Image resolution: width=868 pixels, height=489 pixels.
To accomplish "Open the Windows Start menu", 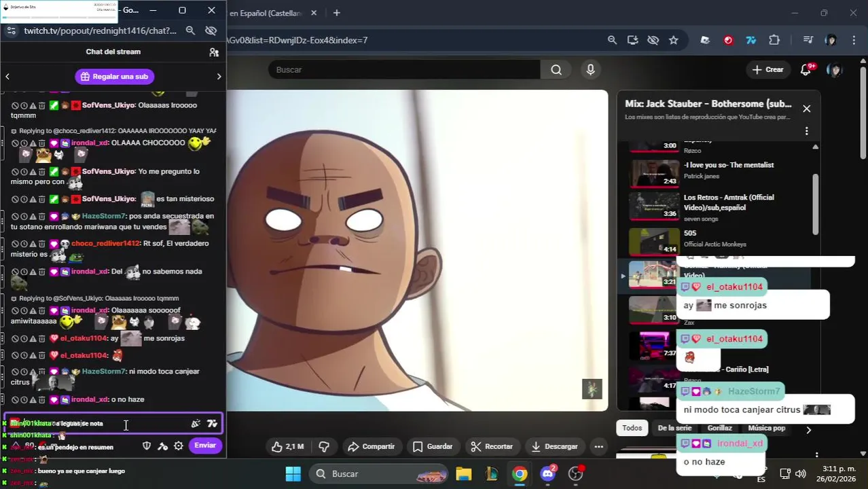I will tap(293, 474).
